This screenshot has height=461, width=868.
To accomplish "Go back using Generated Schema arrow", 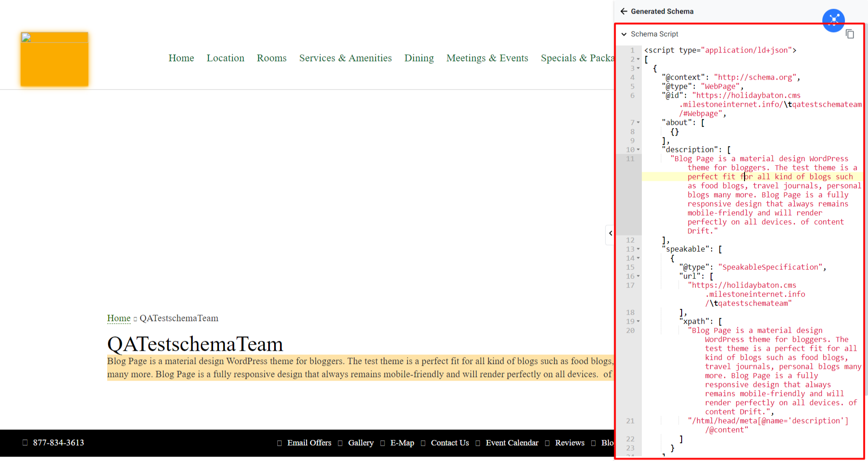I will 624,11.
